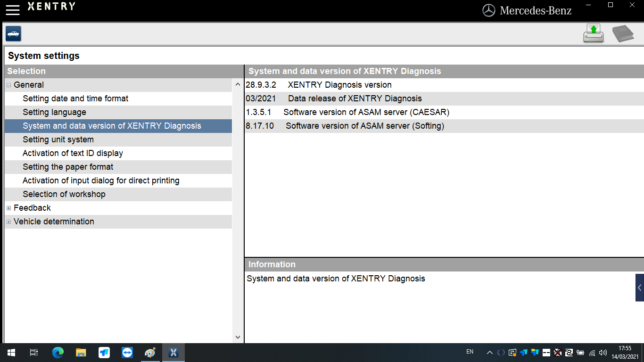This screenshot has width=644, height=362.
Task: Expand the Feedback tree node
Action: [x=9, y=208]
